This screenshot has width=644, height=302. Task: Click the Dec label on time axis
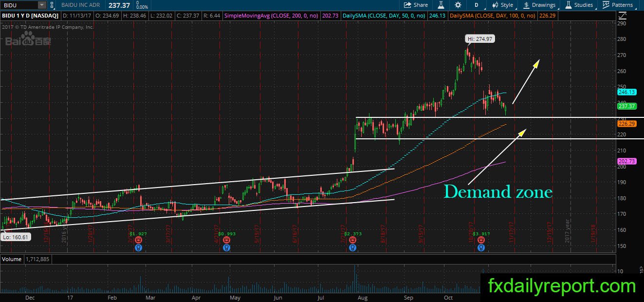pos(29,297)
